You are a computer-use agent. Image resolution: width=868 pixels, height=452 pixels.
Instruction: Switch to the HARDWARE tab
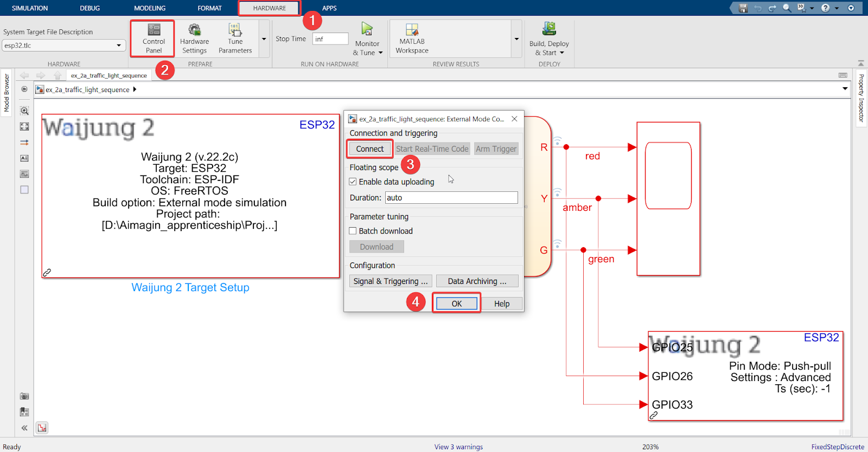pyautogui.click(x=269, y=8)
